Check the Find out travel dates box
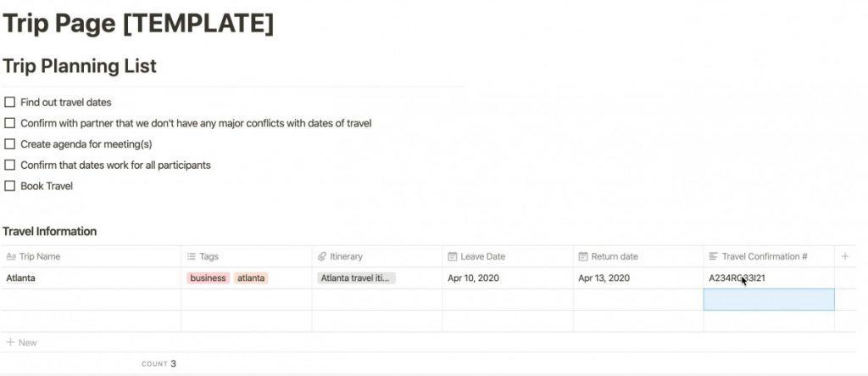 9,102
